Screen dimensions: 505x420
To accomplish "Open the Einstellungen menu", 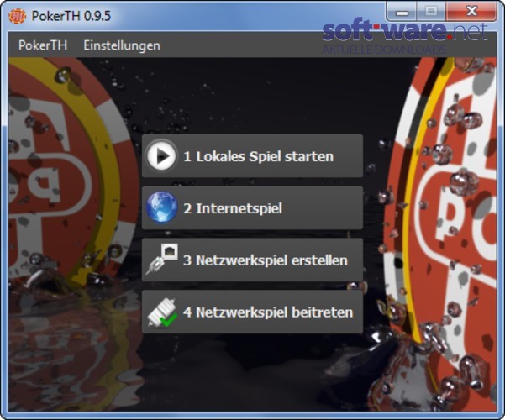I will coord(122,45).
